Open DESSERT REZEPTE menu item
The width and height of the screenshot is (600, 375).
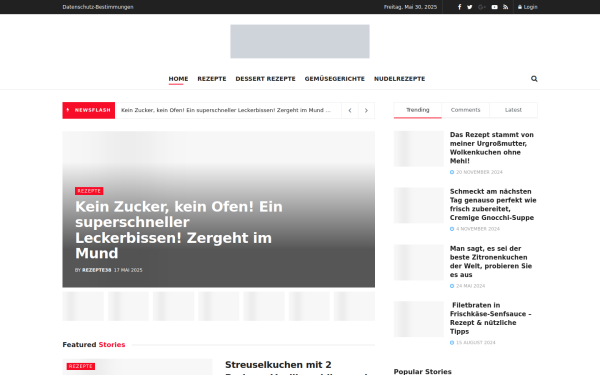(266, 79)
